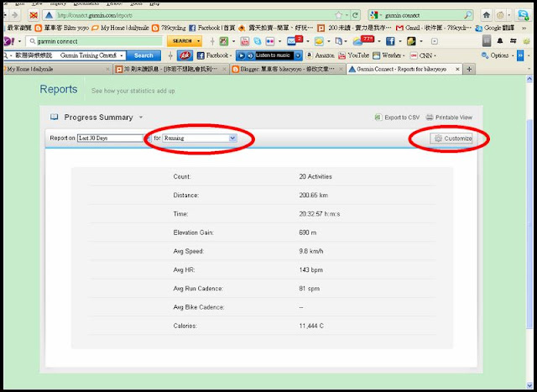Click the Progress Summary book icon

[x=54, y=118]
